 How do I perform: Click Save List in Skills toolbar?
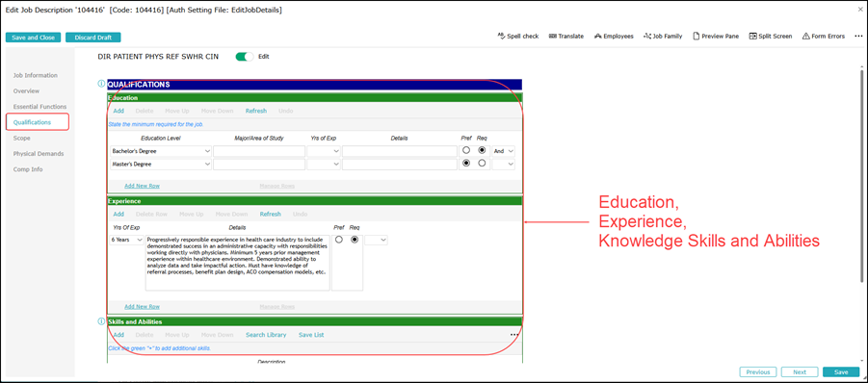(311, 334)
